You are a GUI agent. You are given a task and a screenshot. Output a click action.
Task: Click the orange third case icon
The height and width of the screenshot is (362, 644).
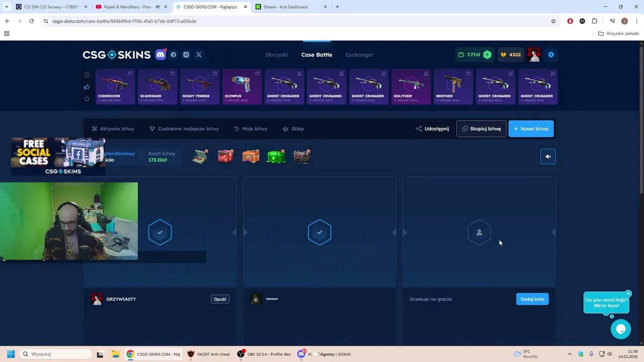(251, 156)
